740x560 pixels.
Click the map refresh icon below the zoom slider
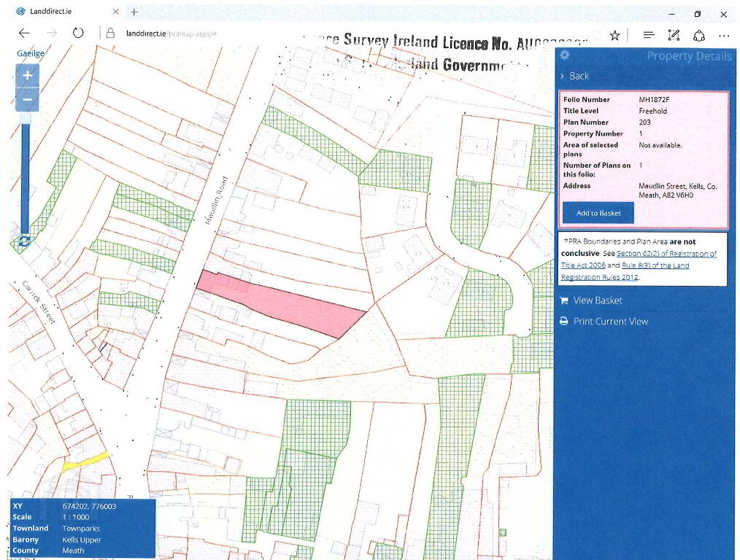pyautogui.click(x=23, y=241)
